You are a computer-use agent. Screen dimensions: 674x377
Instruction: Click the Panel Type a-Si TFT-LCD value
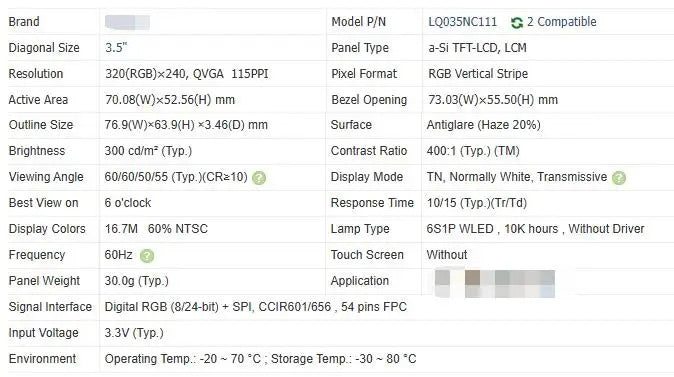click(x=477, y=48)
